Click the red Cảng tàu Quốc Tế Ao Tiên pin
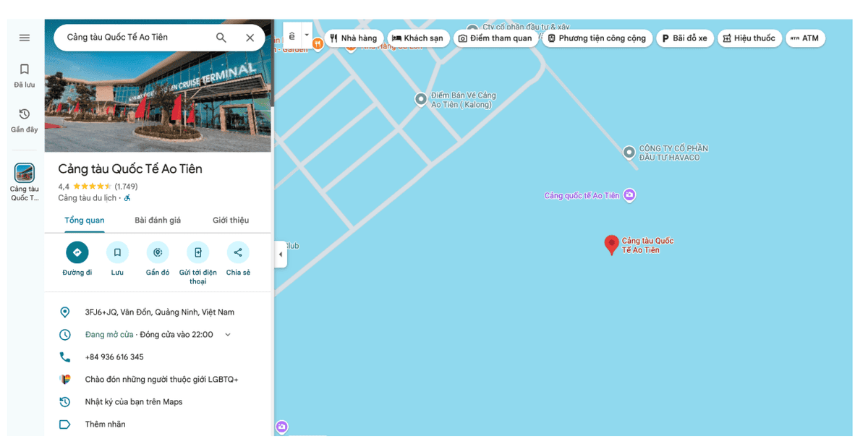The height and width of the screenshot is (444, 868). pyautogui.click(x=611, y=244)
